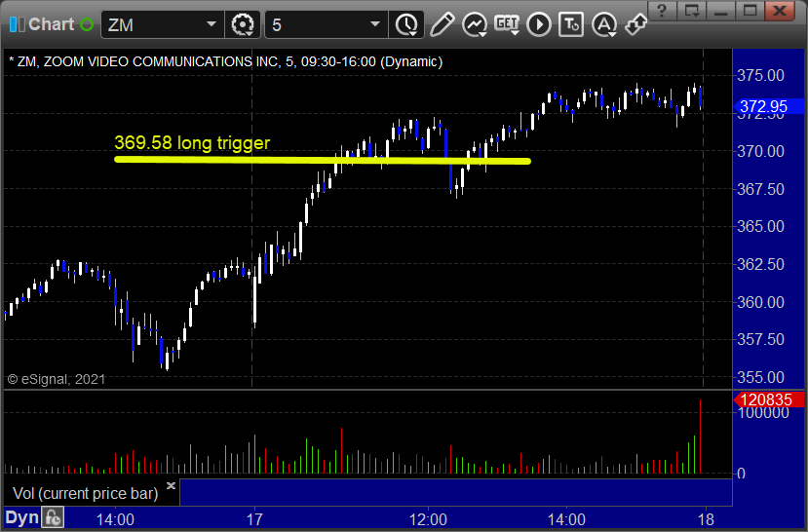808x532 pixels.
Task: Close the Vol current price bar label
Action: click(172, 485)
